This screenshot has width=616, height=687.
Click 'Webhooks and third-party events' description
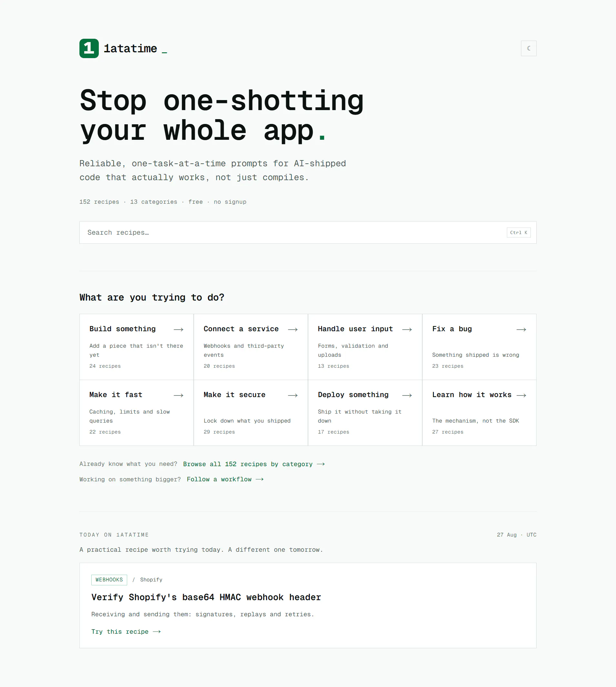(244, 350)
